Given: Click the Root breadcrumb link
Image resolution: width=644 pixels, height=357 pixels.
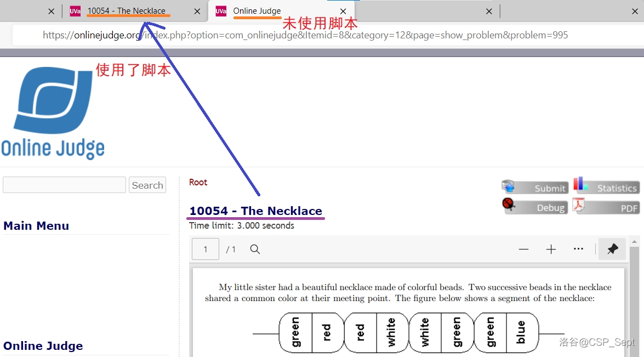Looking at the screenshot, I should click(x=198, y=182).
